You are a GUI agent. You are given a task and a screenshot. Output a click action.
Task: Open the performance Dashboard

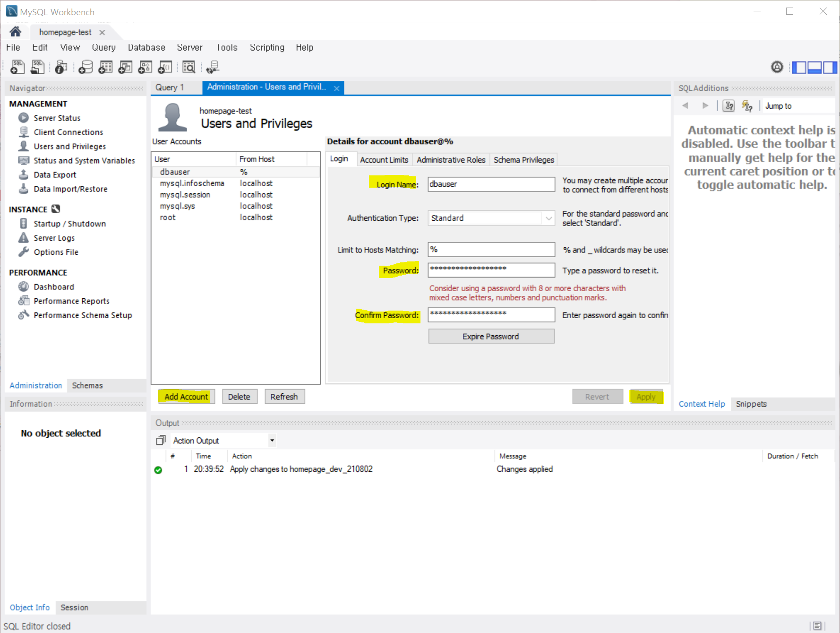point(53,286)
